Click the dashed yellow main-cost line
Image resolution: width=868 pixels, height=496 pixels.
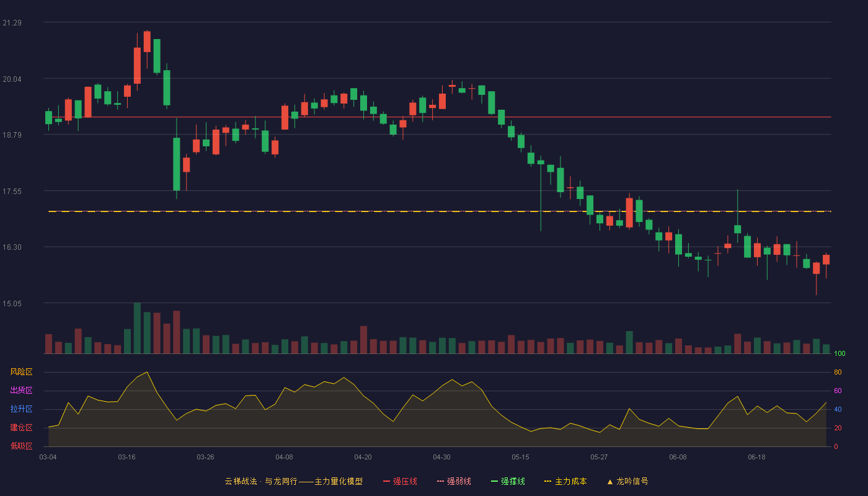point(440,211)
